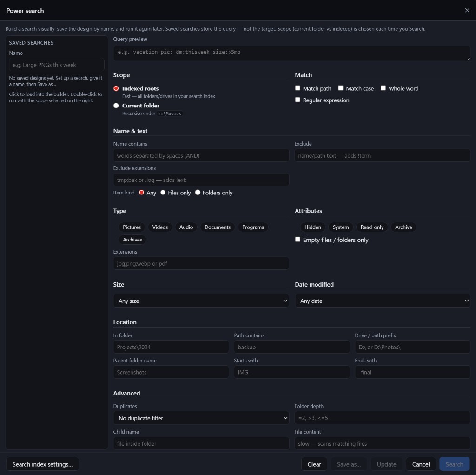Choose Folders only item kind

[x=198, y=192]
